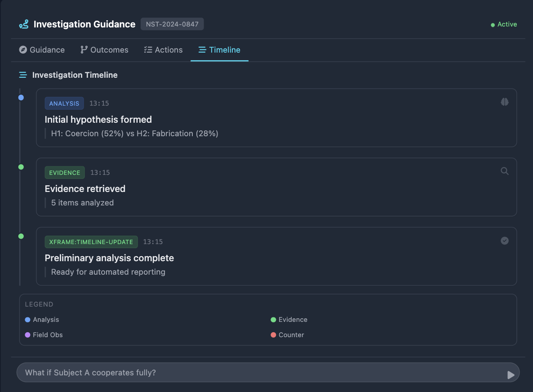This screenshot has height=392, width=533.
Task: Click 'H1: Coercion (52%) vs H2: Fabrication (28%)' text
Action: (135, 134)
